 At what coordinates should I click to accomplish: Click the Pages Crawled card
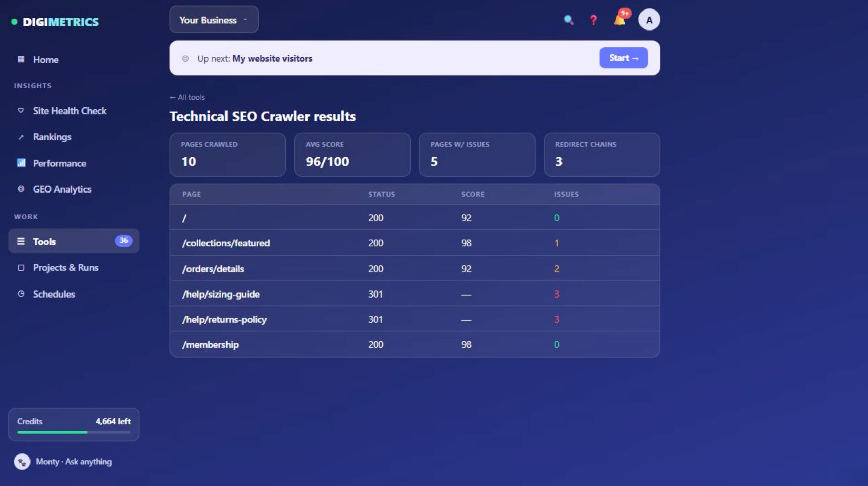point(228,155)
